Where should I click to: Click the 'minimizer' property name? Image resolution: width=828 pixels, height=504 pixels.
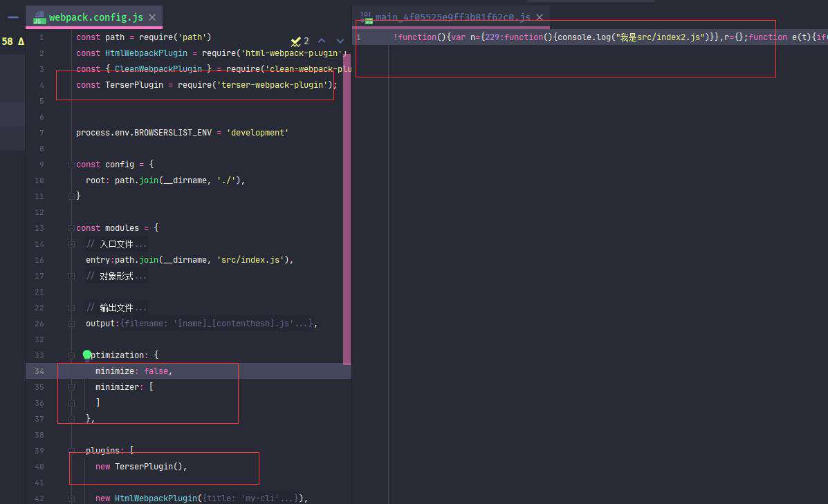(x=117, y=387)
